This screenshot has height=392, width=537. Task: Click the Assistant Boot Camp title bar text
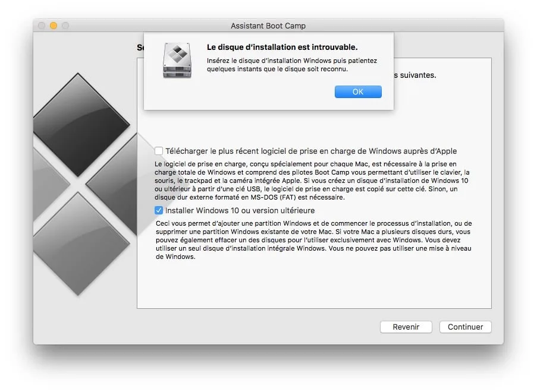click(268, 26)
